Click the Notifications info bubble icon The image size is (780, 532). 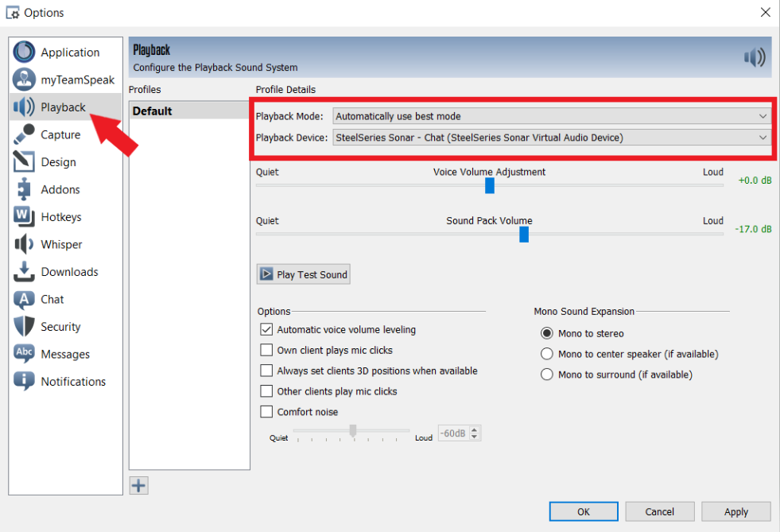pyautogui.click(x=24, y=381)
